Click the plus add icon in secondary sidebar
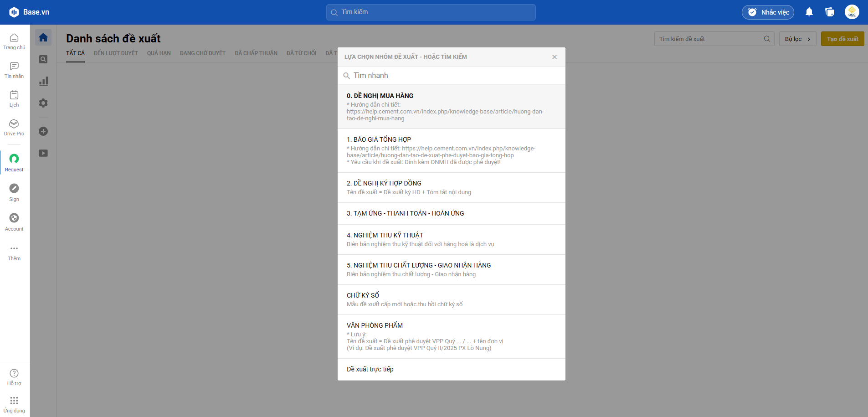Image resolution: width=868 pixels, height=417 pixels. (x=43, y=131)
